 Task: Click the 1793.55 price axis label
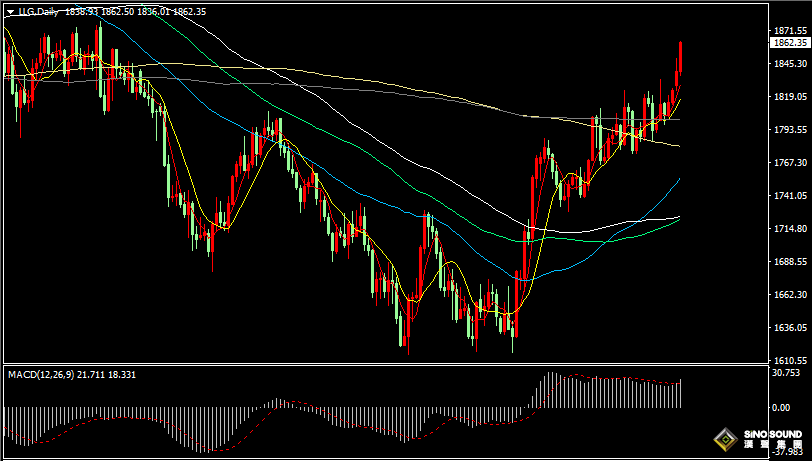pos(790,130)
